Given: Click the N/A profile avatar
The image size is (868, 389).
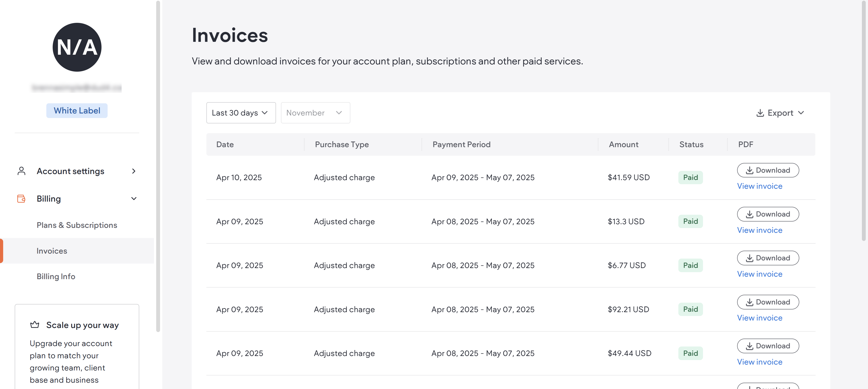Looking at the screenshot, I should tap(77, 47).
